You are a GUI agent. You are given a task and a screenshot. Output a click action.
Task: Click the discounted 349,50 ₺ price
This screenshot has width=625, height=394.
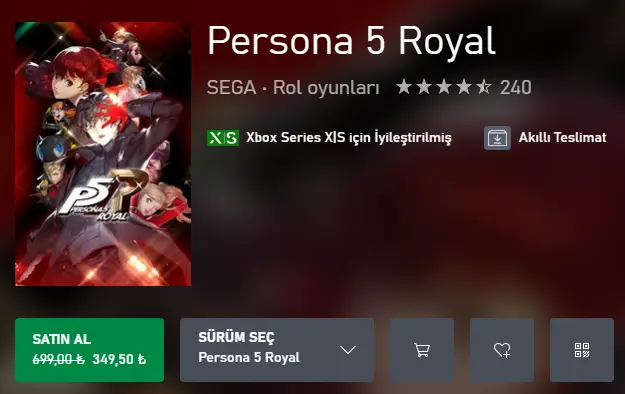point(119,359)
